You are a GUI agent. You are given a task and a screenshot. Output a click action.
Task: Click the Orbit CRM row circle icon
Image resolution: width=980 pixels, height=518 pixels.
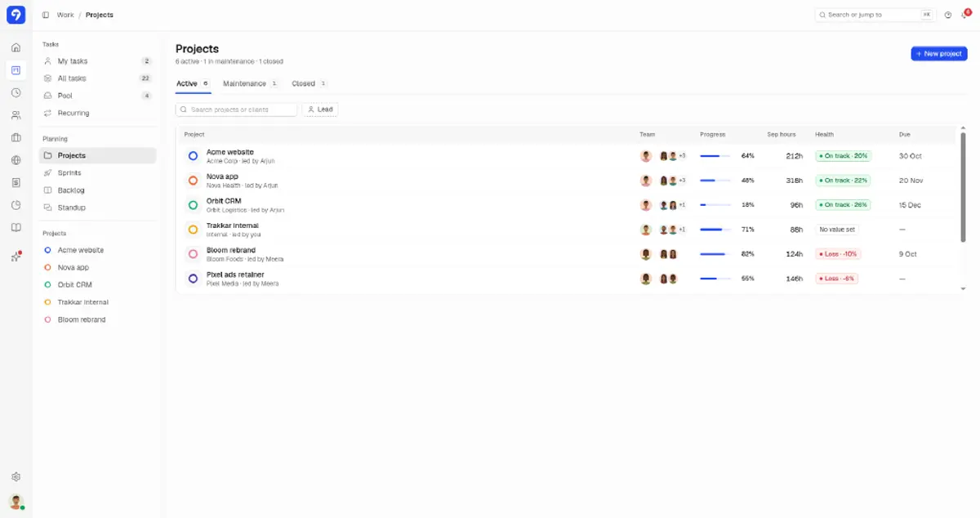coord(193,205)
